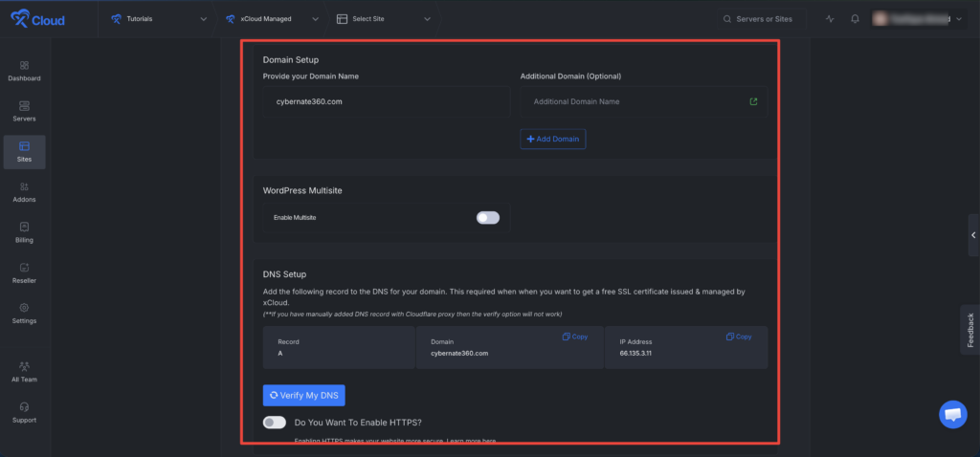Open Settings in sidebar

[24, 314]
